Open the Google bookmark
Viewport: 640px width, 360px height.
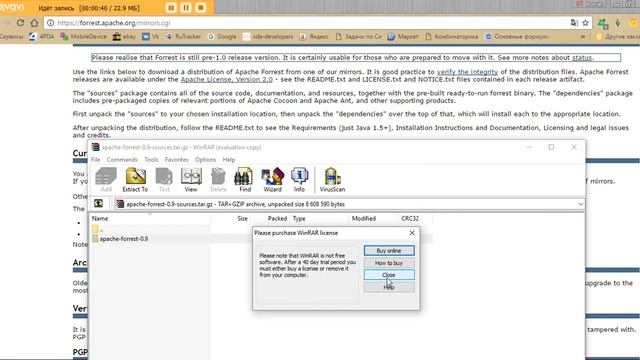tap(222, 36)
